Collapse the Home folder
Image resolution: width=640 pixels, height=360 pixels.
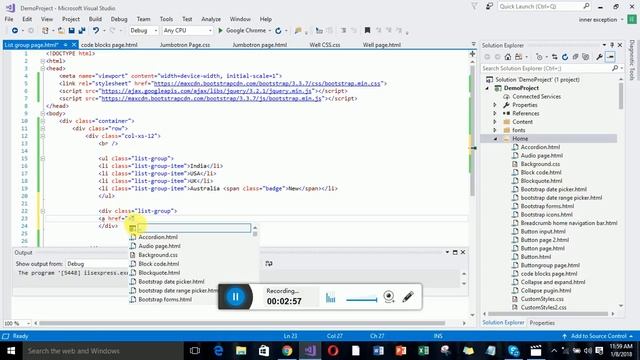point(495,139)
